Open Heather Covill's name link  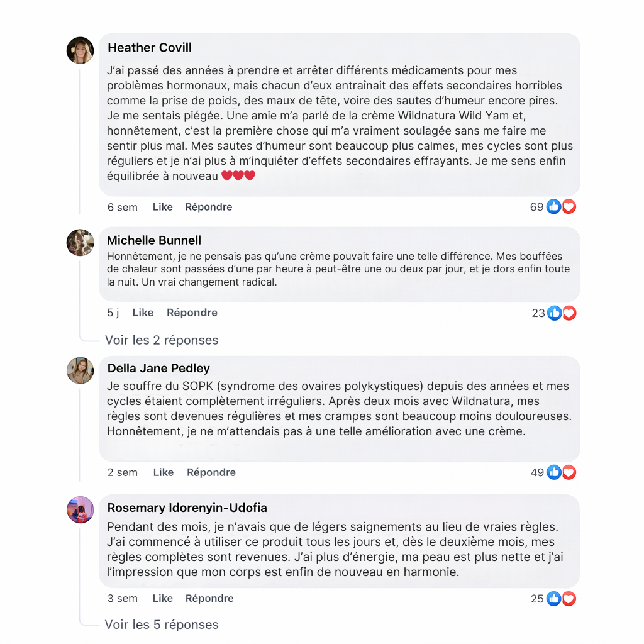[x=150, y=48]
